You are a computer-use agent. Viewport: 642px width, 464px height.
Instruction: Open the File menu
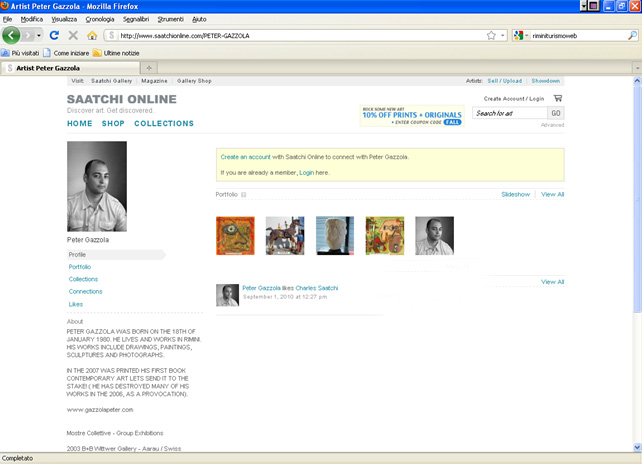coord(7,19)
